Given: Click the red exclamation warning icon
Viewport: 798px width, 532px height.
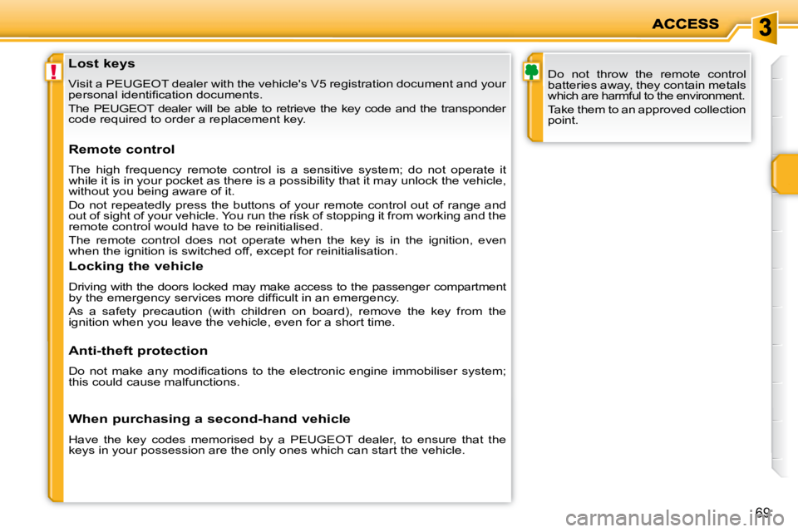Looking at the screenshot, I should click(53, 71).
